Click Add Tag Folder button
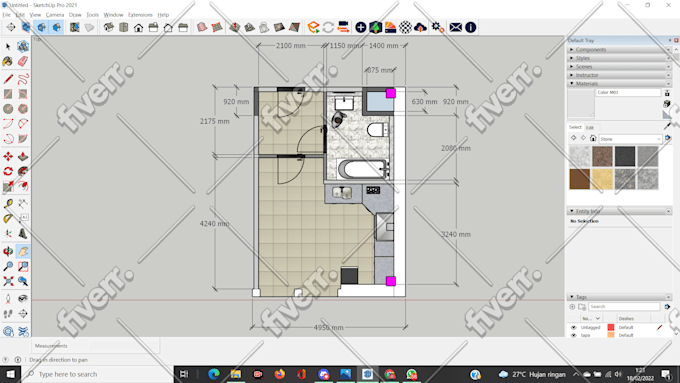Image resolution: width=680 pixels, height=383 pixels. (x=582, y=307)
